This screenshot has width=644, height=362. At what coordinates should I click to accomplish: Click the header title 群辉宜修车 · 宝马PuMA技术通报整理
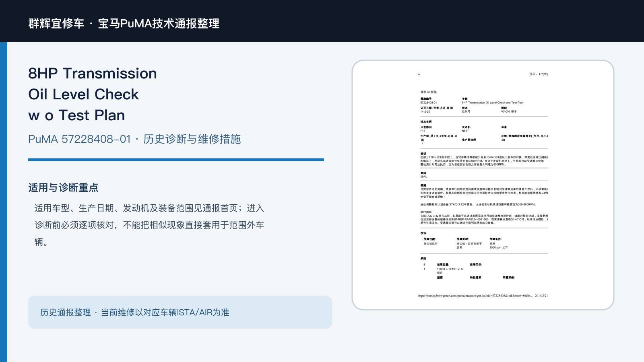click(124, 23)
